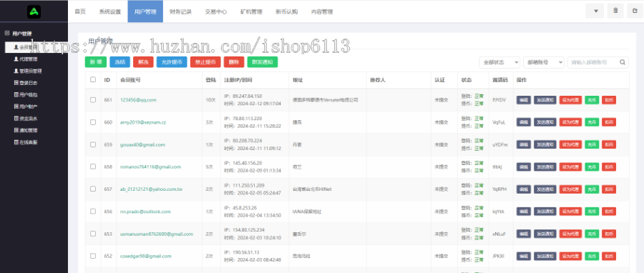Click 扣币 for member ID 657
644x273 pixels.
coord(609,189)
